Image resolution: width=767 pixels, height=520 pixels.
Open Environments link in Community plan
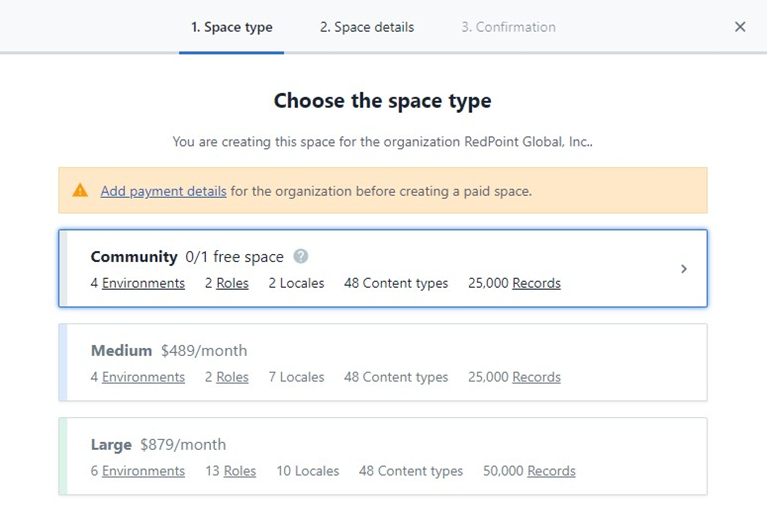143,283
